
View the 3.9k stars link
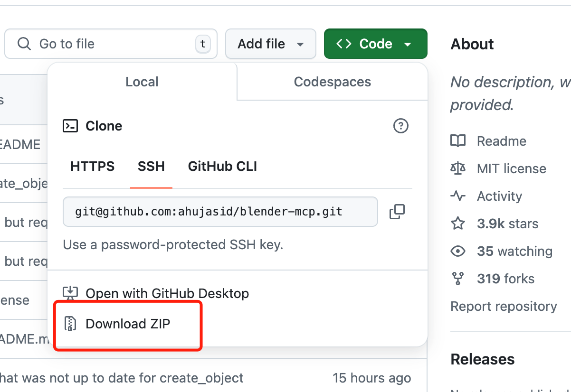pyautogui.click(x=508, y=224)
